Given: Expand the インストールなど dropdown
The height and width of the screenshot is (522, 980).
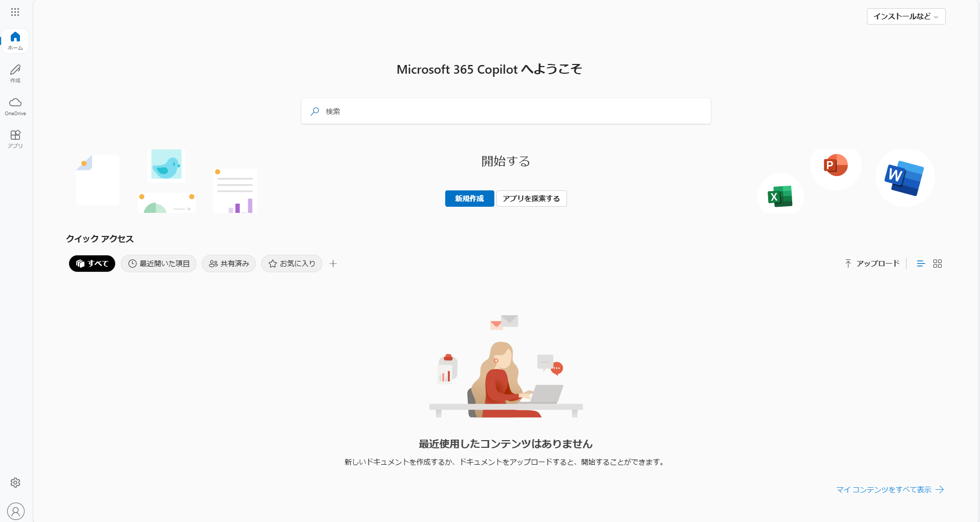Looking at the screenshot, I should click(x=906, y=16).
